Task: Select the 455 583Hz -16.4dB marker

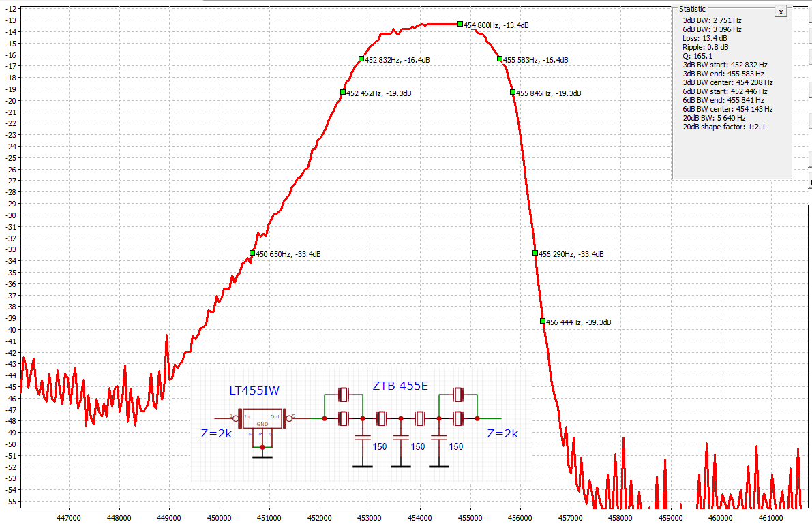Action: (x=500, y=59)
